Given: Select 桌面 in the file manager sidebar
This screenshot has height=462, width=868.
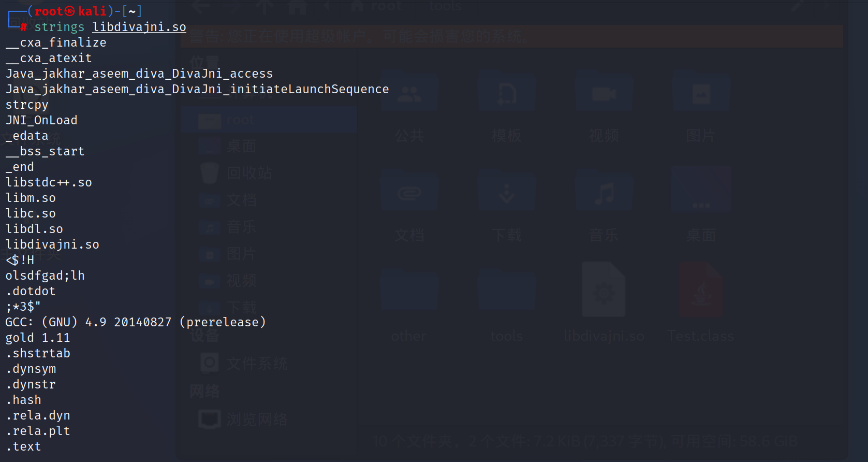Looking at the screenshot, I should coord(269,147).
